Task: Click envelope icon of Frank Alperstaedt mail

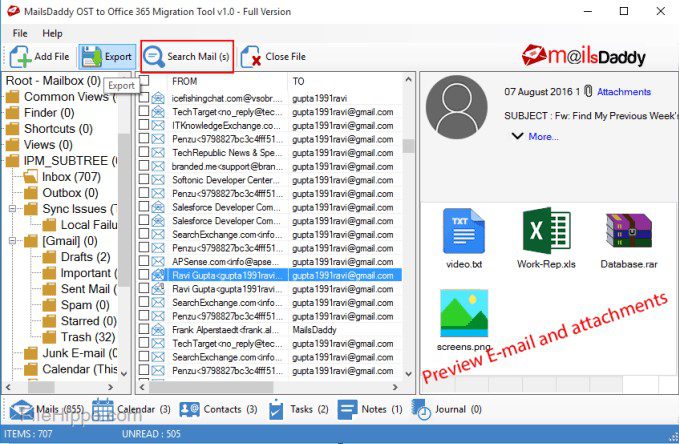Action: click(158, 330)
